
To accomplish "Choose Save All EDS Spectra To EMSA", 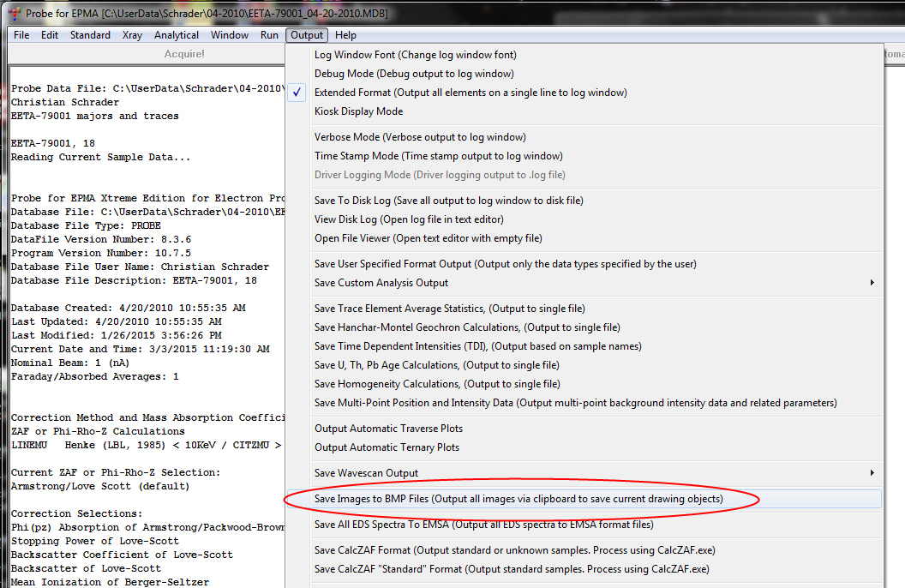I will point(483,525).
